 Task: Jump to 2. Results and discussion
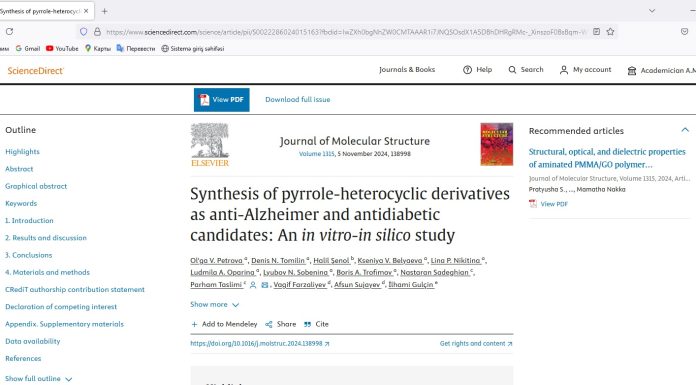(46, 238)
